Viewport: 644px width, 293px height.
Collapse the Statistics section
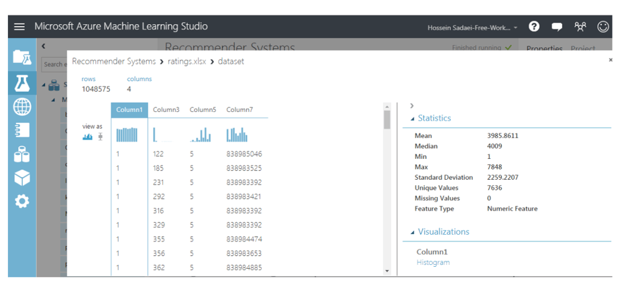(413, 119)
